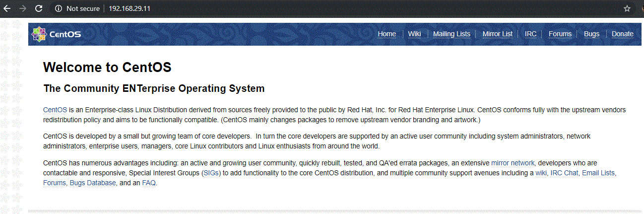Screen dimensions: 644x214
Task: Follow the Forums link in last paragraph
Action: tap(54, 183)
